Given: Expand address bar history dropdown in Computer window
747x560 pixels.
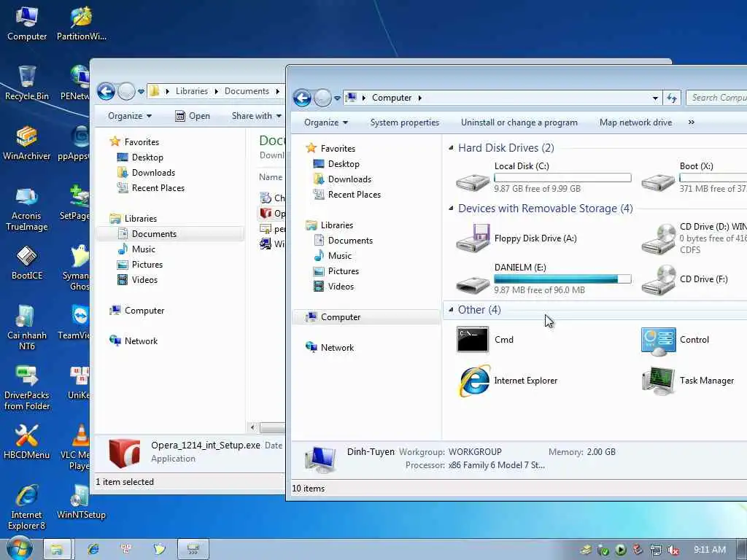Looking at the screenshot, I should [656, 98].
